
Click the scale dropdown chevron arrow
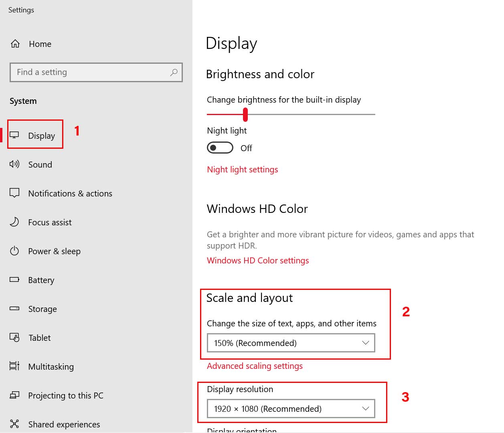coord(365,343)
